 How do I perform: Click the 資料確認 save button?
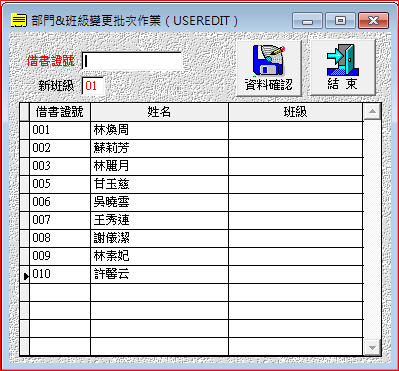[x=269, y=68]
